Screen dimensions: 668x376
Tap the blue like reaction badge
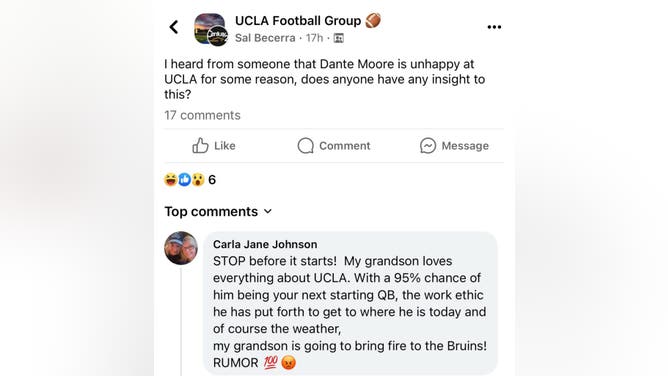[x=184, y=180]
